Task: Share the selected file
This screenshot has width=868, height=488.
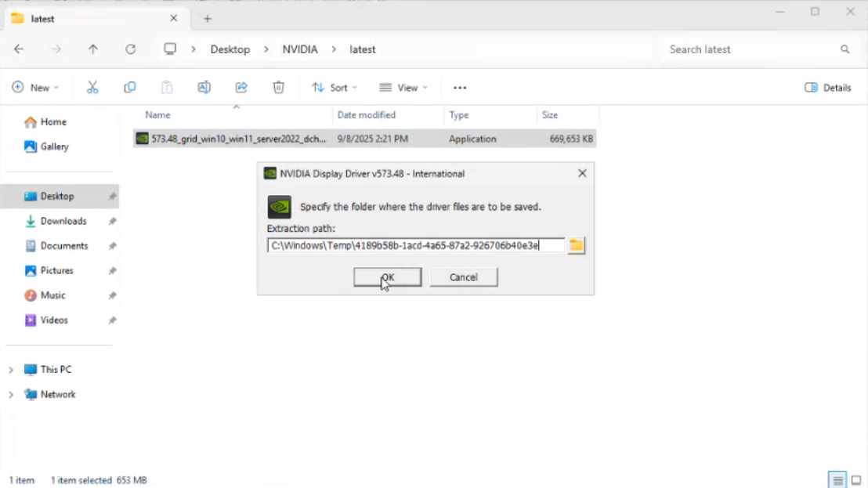Action: [241, 88]
